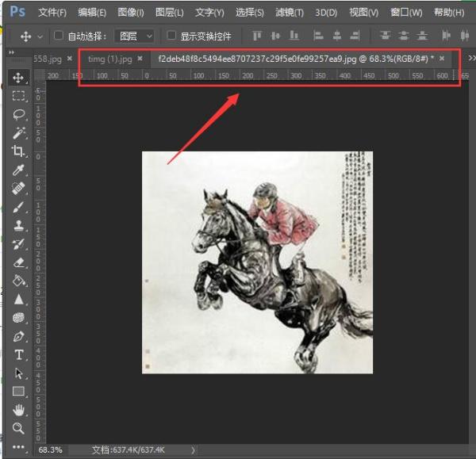Click the Align vertical centers icon
This screenshot has height=459, width=476.
(x=275, y=36)
